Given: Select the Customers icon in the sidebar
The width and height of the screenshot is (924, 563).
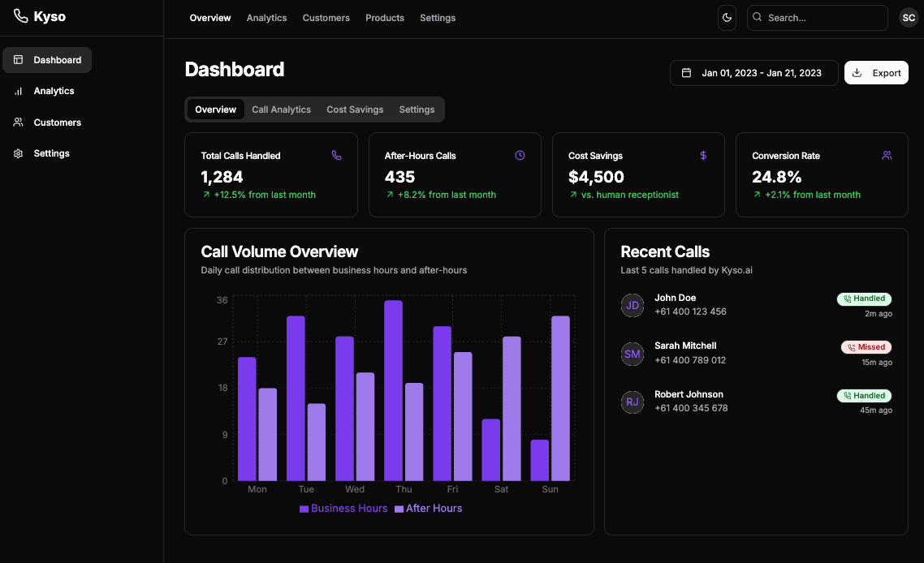Looking at the screenshot, I should coord(18,122).
